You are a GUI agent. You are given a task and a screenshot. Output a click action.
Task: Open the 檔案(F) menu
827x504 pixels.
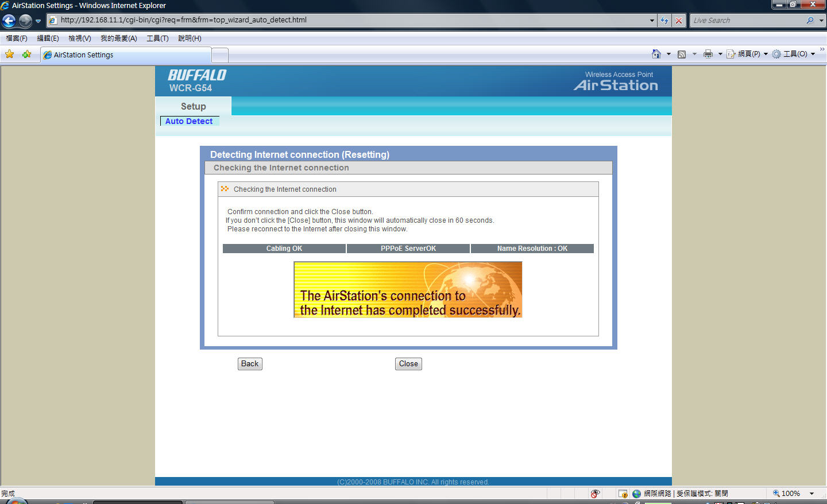click(x=17, y=38)
